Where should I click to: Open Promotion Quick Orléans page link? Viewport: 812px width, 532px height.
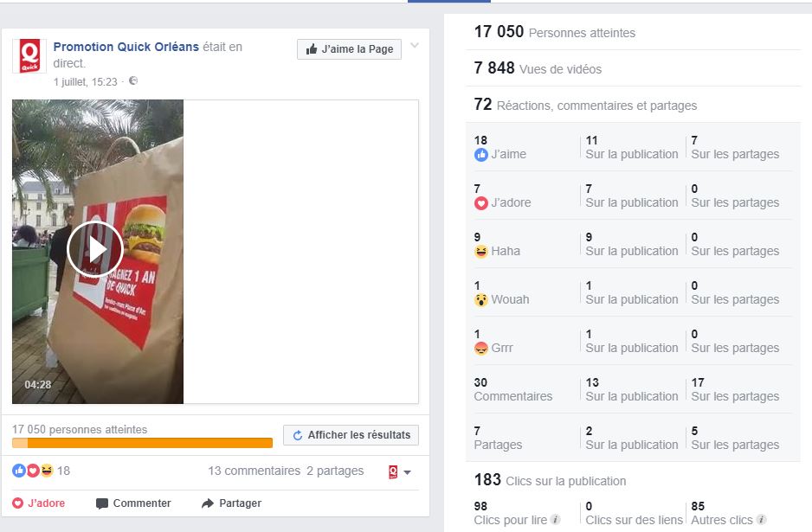[x=126, y=47]
